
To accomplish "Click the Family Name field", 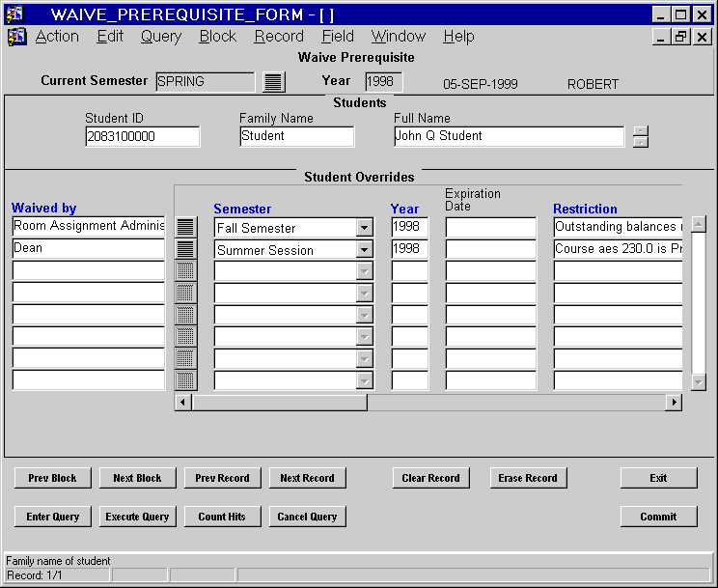I will (x=296, y=136).
